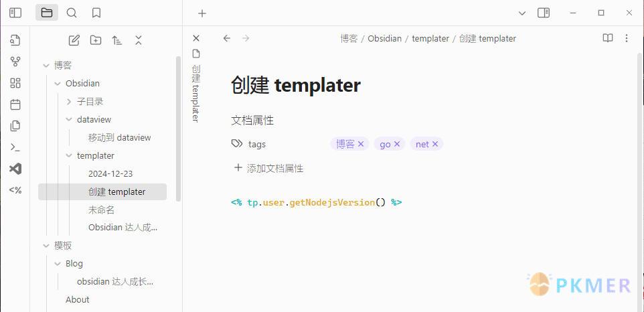Maximize the Obsidian window
This screenshot has height=312, width=644.
click(x=601, y=13)
